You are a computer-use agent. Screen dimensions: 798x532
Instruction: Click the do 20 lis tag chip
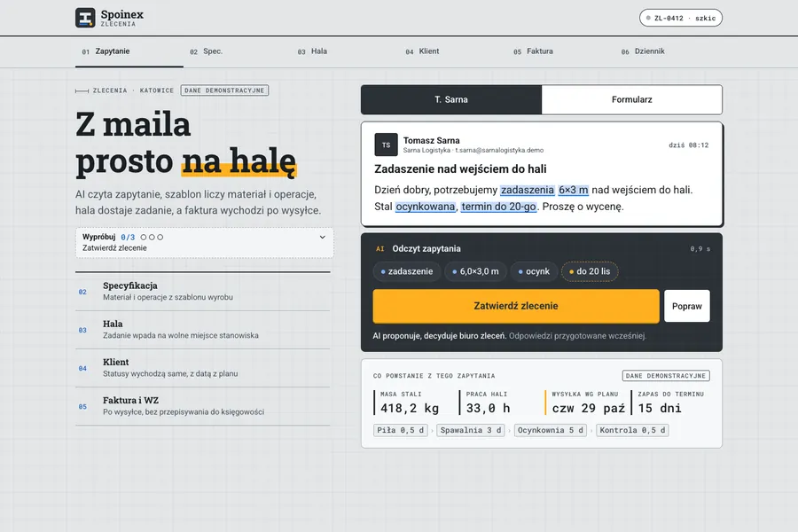[590, 271]
